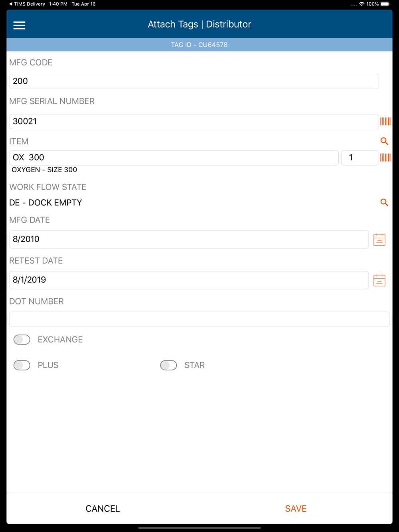Tap the item search magnifier icon
This screenshot has height=532, width=399.
pyautogui.click(x=384, y=141)
